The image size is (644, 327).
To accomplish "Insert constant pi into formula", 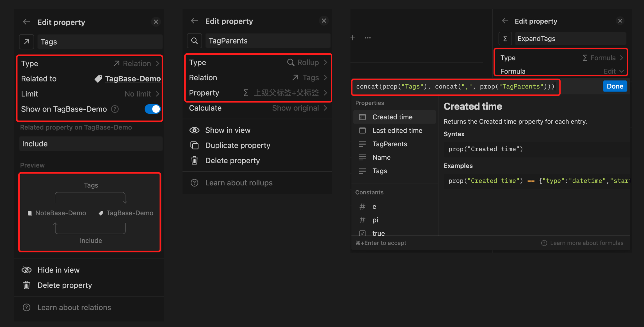I will click(x=394, y=220).
